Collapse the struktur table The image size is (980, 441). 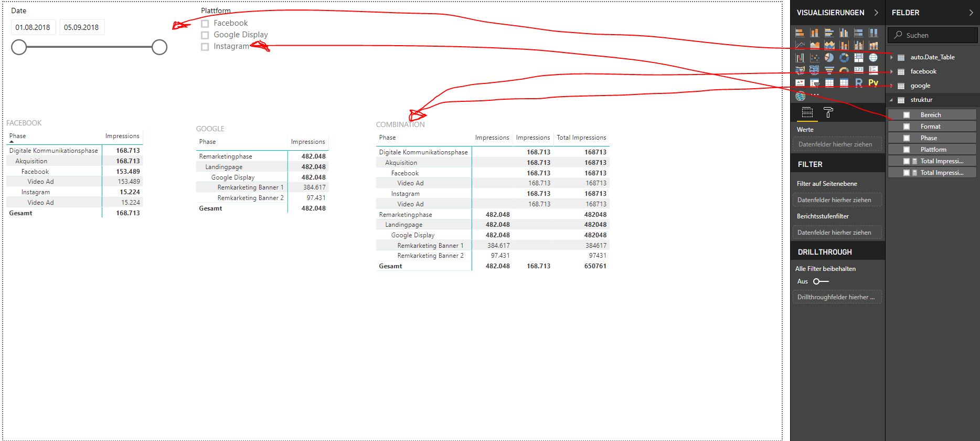click(891, 100)
